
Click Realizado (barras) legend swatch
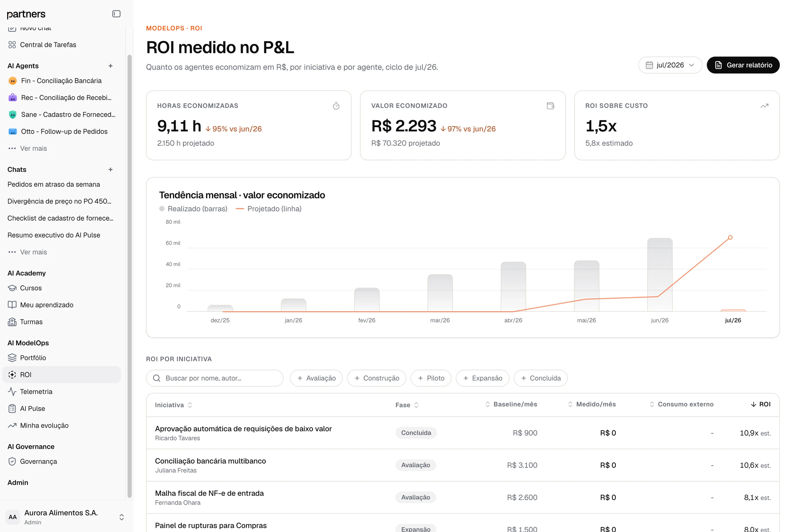coord(162,209)
